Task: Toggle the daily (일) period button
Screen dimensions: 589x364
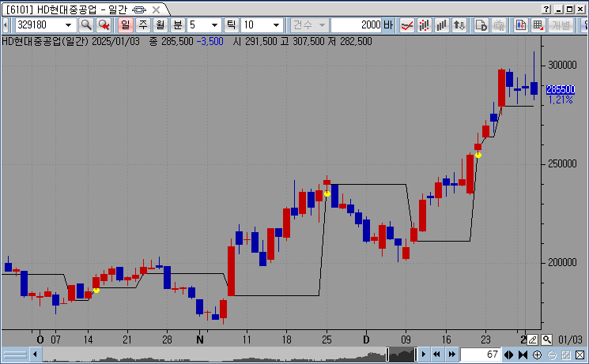Action: (x=125, y=25)
